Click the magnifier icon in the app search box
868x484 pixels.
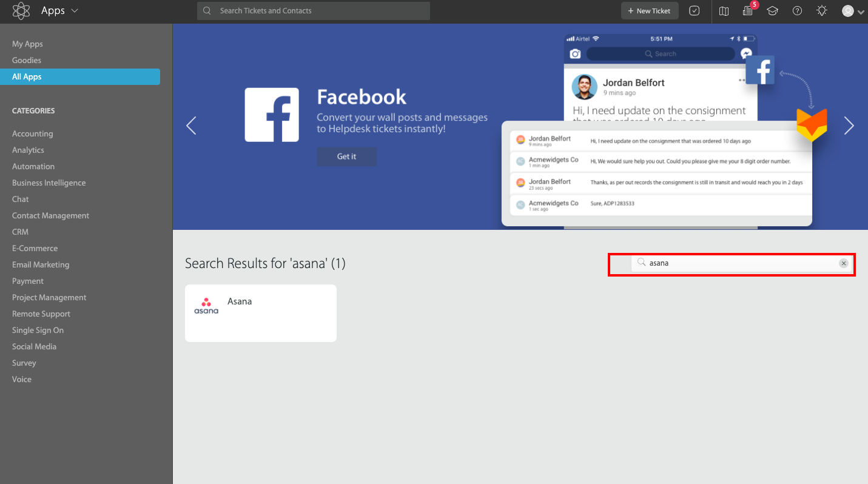[641, 263]
